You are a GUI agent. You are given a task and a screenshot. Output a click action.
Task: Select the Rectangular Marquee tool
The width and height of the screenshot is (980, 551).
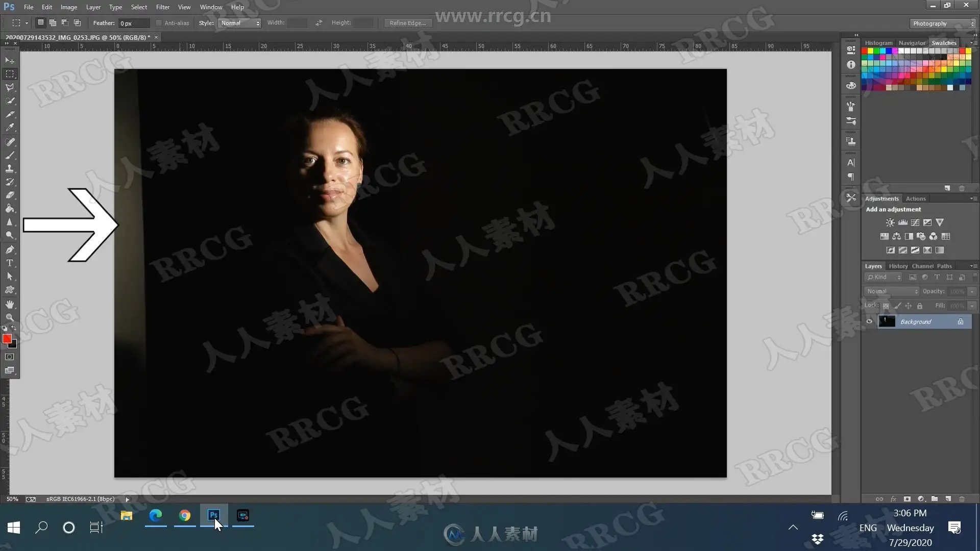[x=10, y=74]
